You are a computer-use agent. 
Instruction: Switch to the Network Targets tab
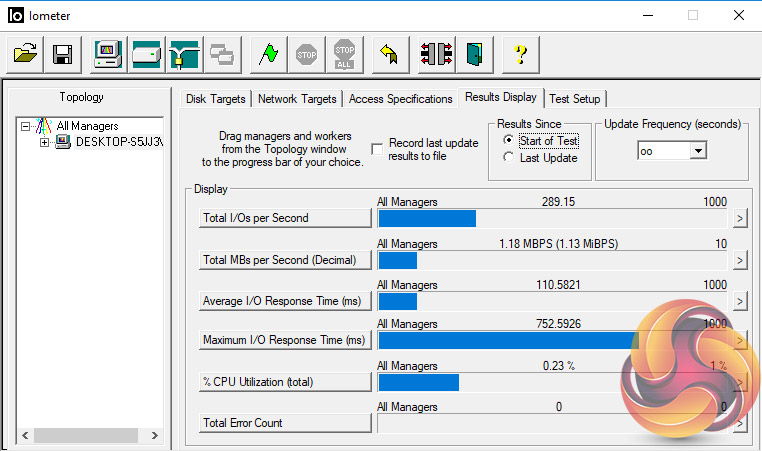coord(297,99)
